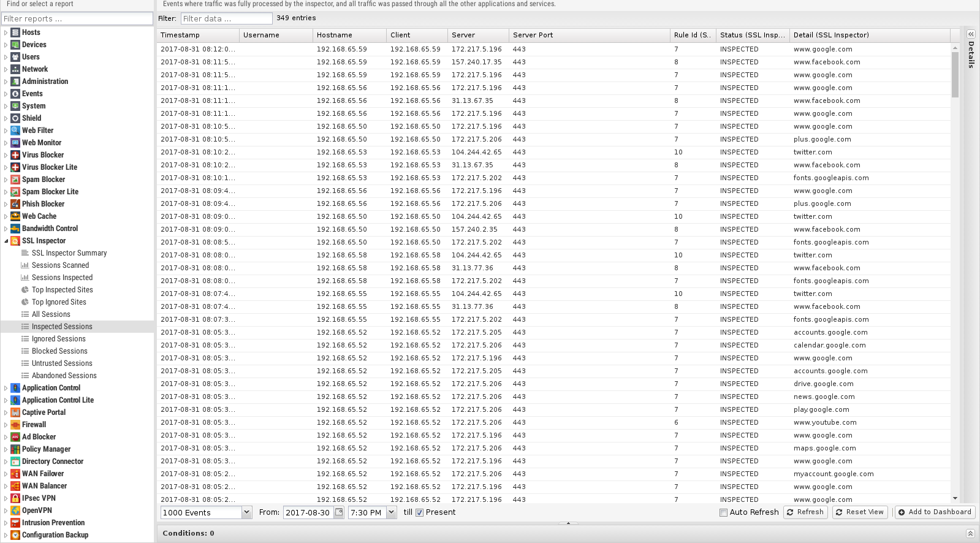Click the scrollbar down arrow

point(955,499)
